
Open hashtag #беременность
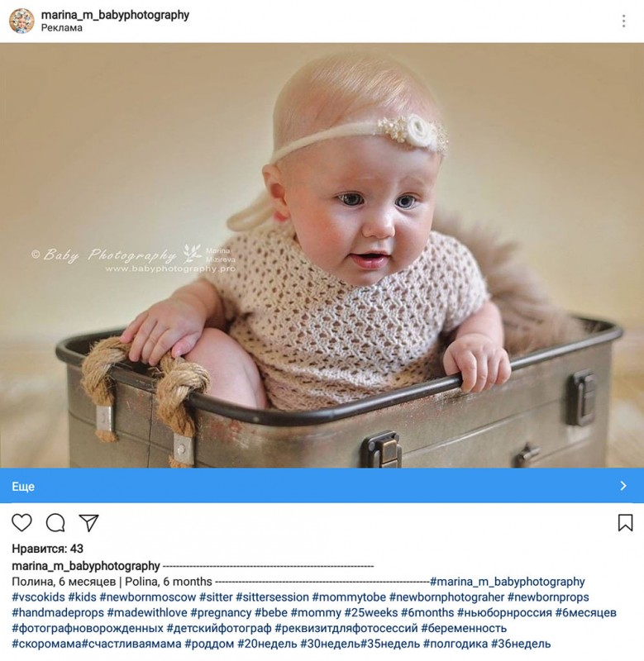pyautogui.click(x=464, y=628)
